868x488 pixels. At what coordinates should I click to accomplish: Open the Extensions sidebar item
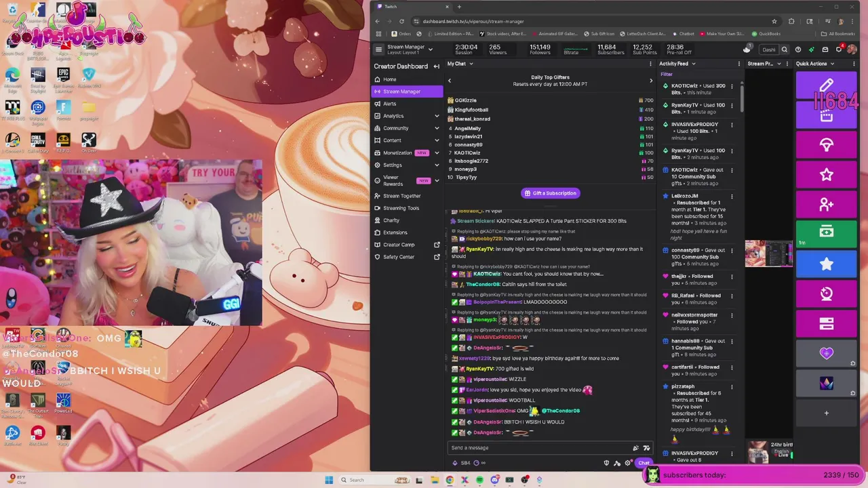tap(407, 232)
